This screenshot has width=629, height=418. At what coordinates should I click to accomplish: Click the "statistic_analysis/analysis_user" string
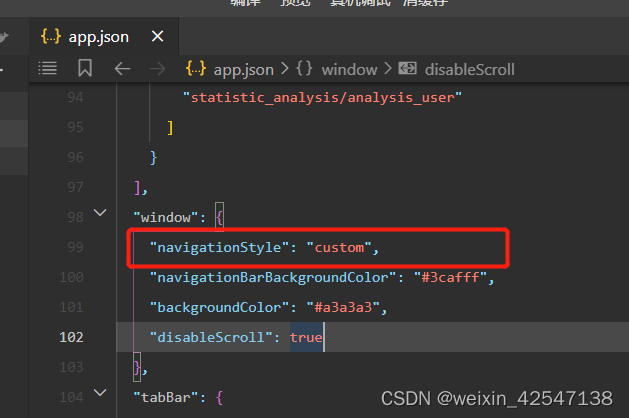coord(323,97)
